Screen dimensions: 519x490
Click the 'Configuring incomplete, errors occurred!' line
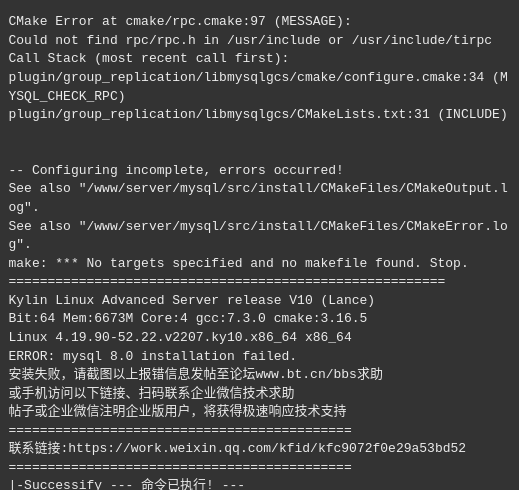176,170
